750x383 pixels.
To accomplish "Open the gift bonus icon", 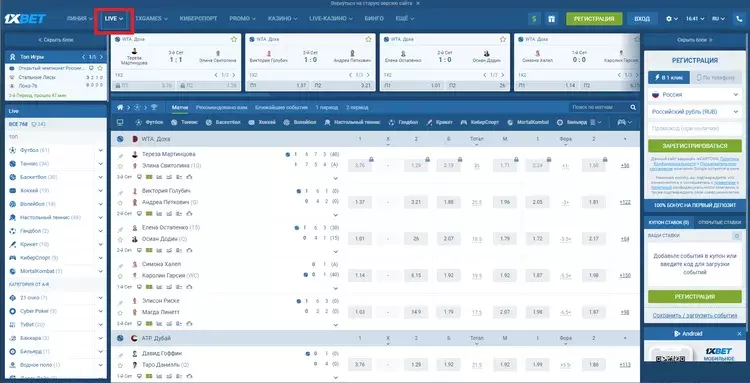I will click(551, 19).
